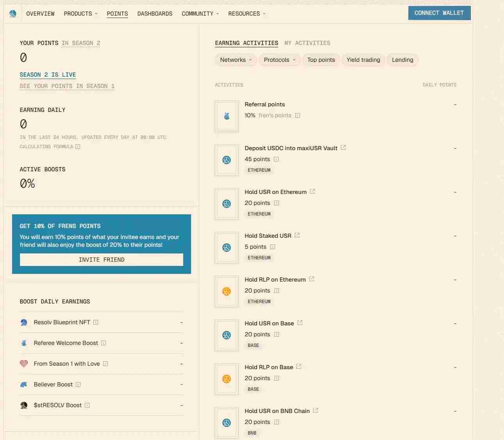This screenshot has height=440, width=504.
Task: Click info icon beside Resolv Blueprint NFT
Action: tap(96, 322)
